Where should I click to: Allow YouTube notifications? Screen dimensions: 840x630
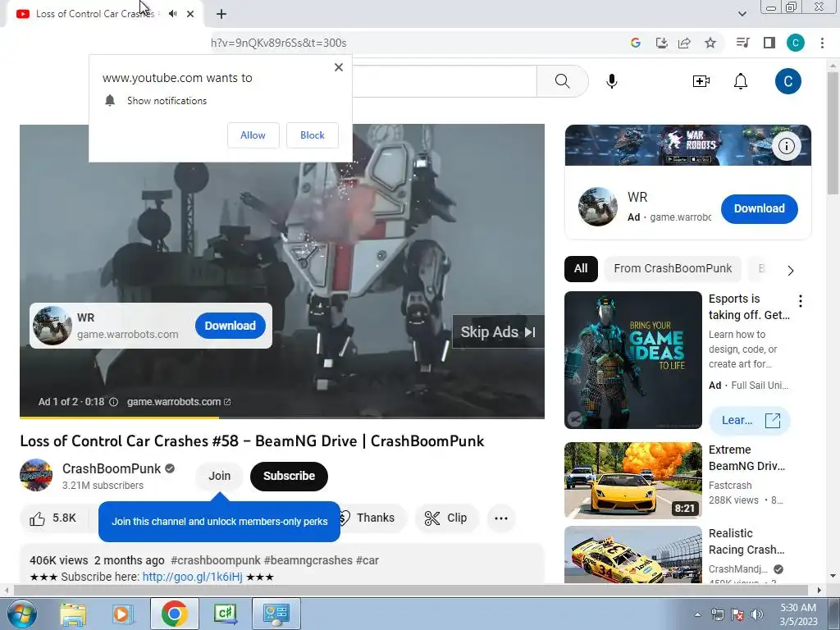pyautogui.click(x=253, y=135)
